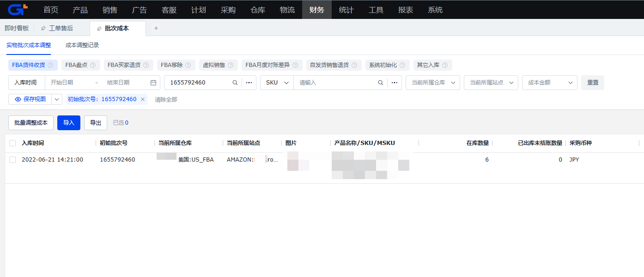Select the FBA买家退货 filter
This screenshot has width=644, height=277.
[x=128, y=65]
